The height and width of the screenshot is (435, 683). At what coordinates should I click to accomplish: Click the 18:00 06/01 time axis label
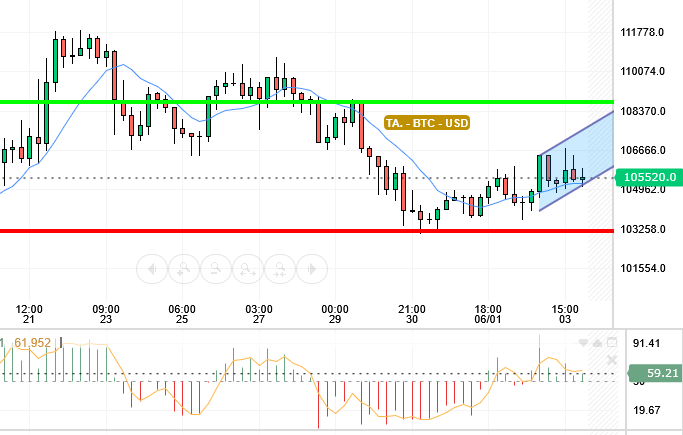(488, 314)
